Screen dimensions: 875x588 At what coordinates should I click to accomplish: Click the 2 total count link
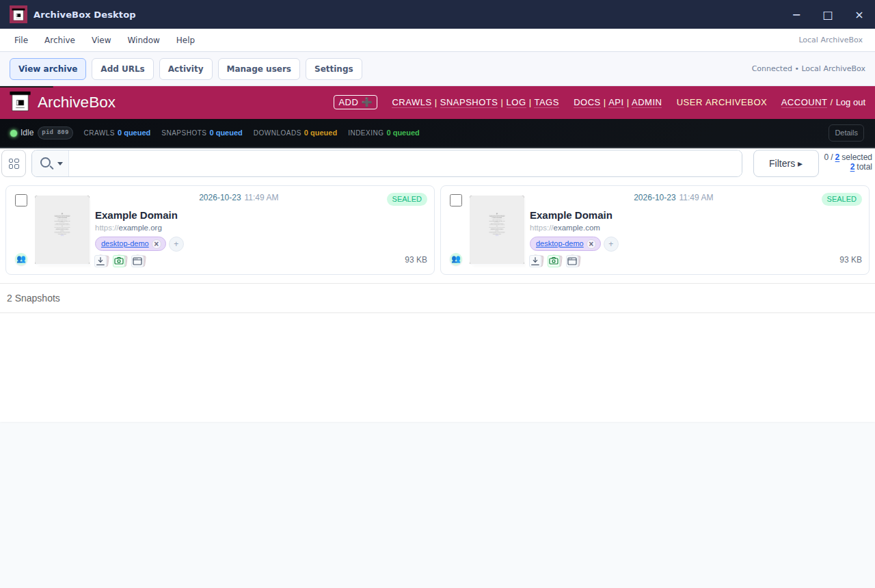point(852,167)
